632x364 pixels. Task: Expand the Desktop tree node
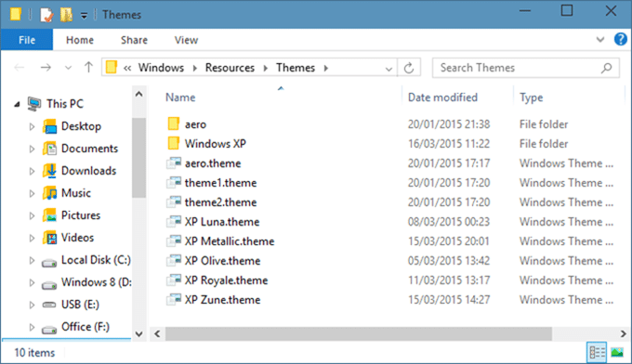[x=32, y=127]
